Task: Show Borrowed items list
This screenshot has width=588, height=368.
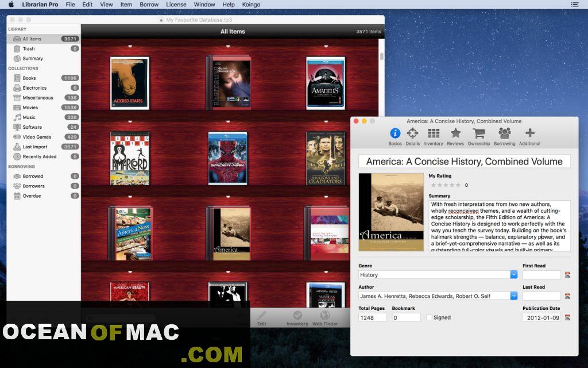Action: click(x=44, y=176)
